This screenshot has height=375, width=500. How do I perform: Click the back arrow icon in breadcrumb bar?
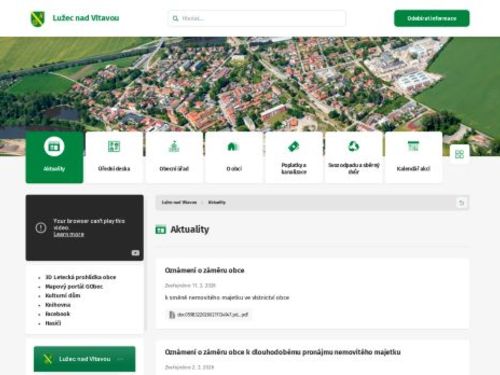point(462,203)
